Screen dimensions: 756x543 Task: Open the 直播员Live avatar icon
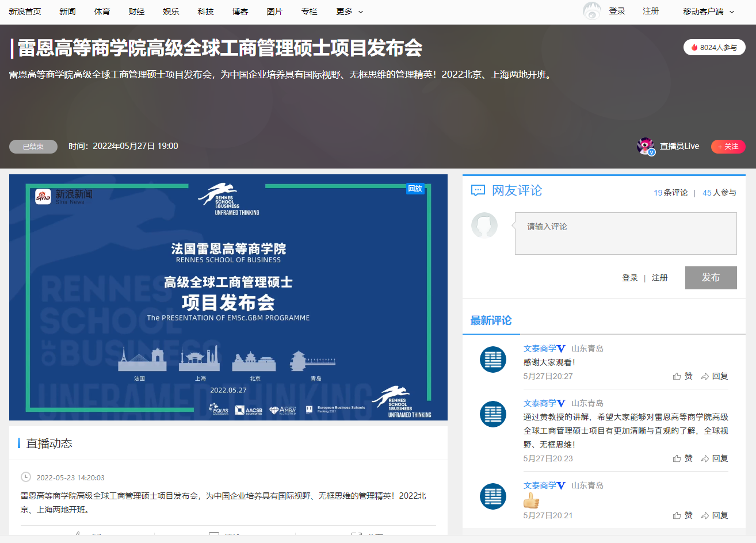coord(646,146)
